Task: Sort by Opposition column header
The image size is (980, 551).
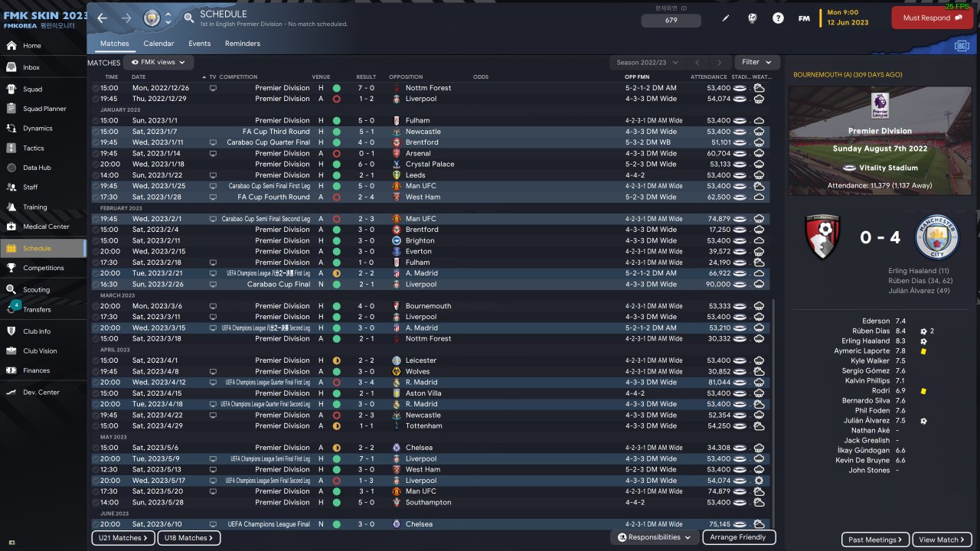Action: coord(406,77)
